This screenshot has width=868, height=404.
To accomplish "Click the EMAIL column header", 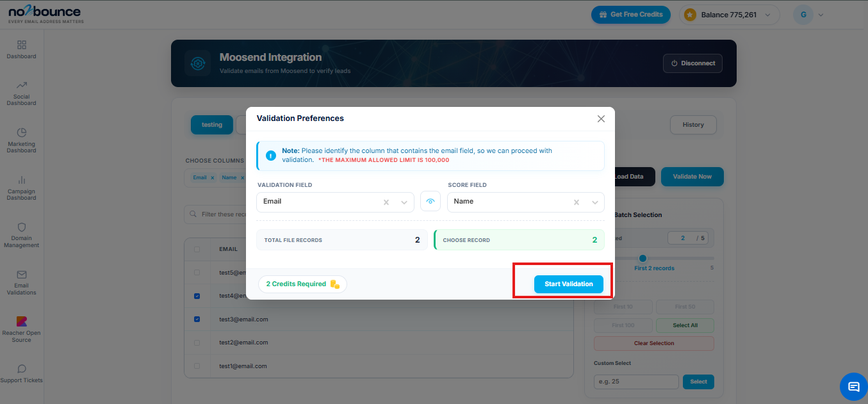I will pyautogui.click(x=228, y=249).
